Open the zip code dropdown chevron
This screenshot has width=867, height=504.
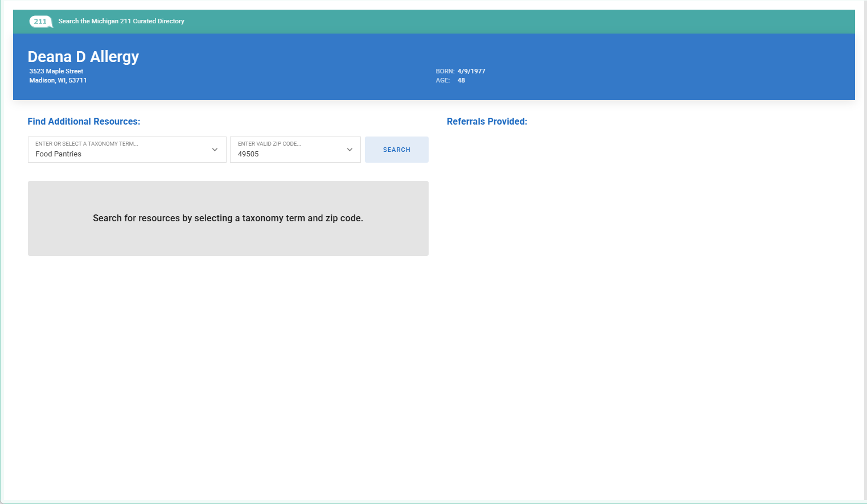tap(350, 150)
